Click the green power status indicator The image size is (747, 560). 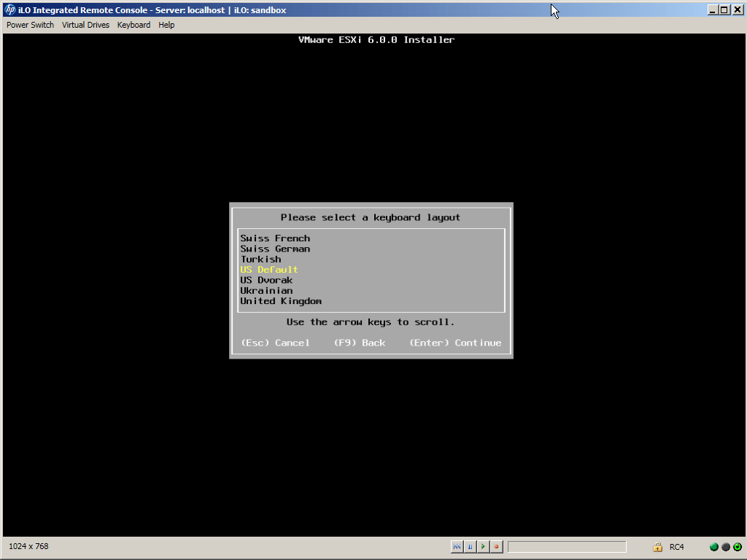pos(738,547)
